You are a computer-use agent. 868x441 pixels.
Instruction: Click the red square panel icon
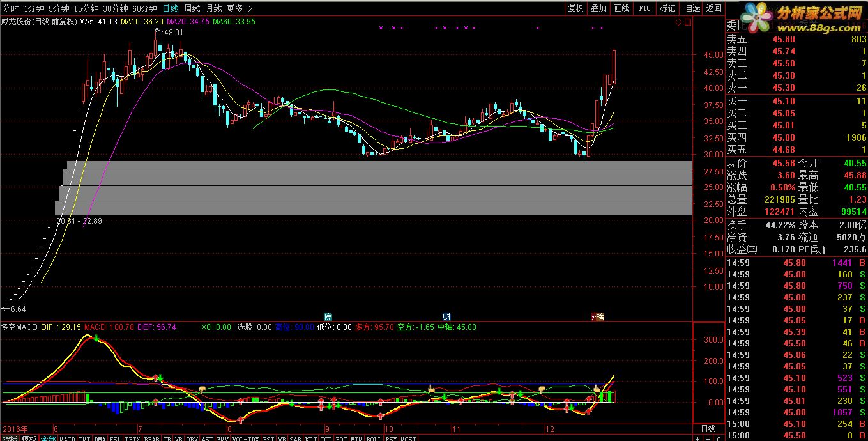click(687, 22)
